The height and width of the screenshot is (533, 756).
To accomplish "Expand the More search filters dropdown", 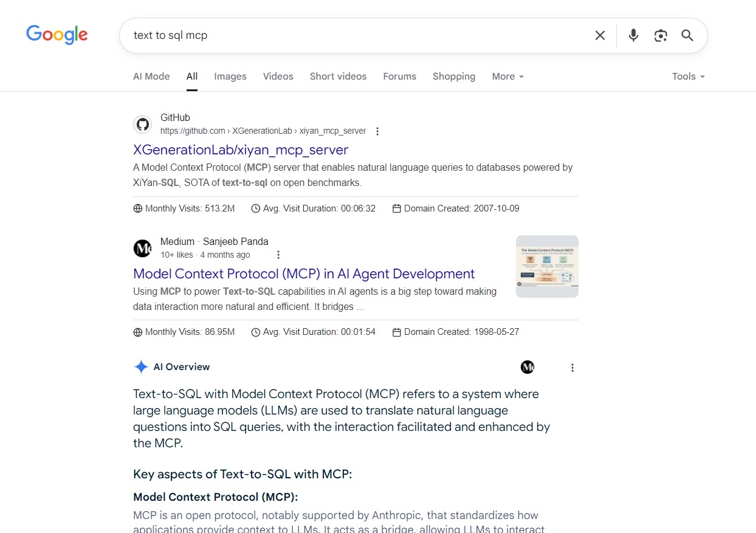I will [x=508, y=77].
